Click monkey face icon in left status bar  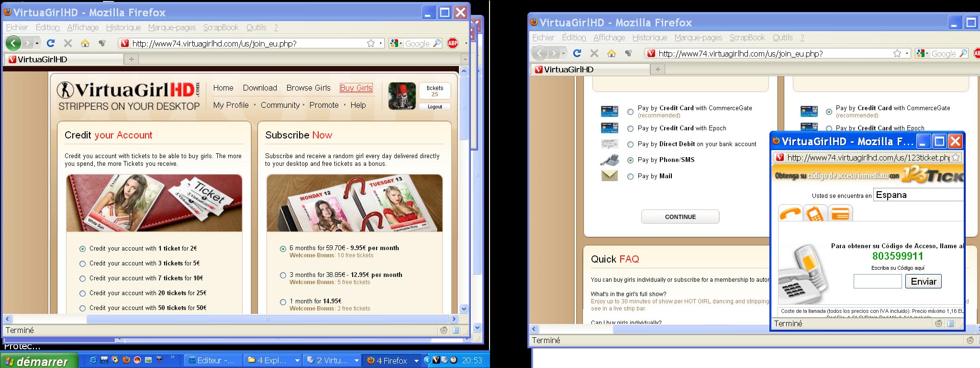pyautogui.click(x=444, y=330)
